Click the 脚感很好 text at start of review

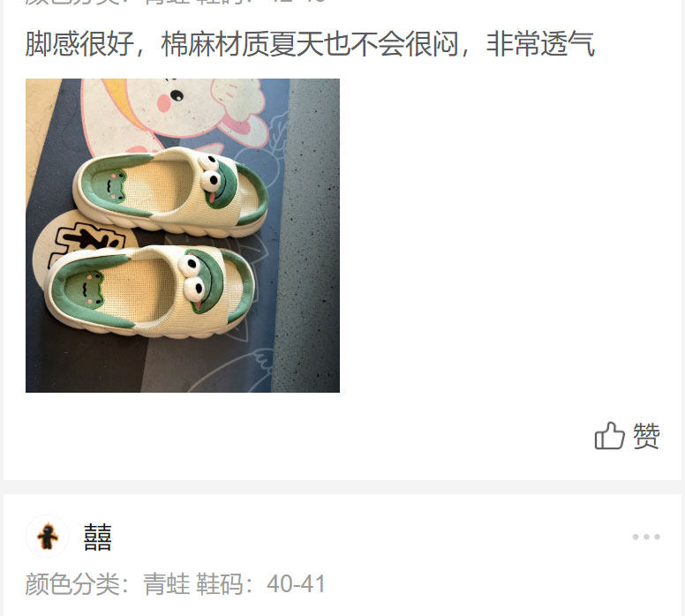(79, 44)
